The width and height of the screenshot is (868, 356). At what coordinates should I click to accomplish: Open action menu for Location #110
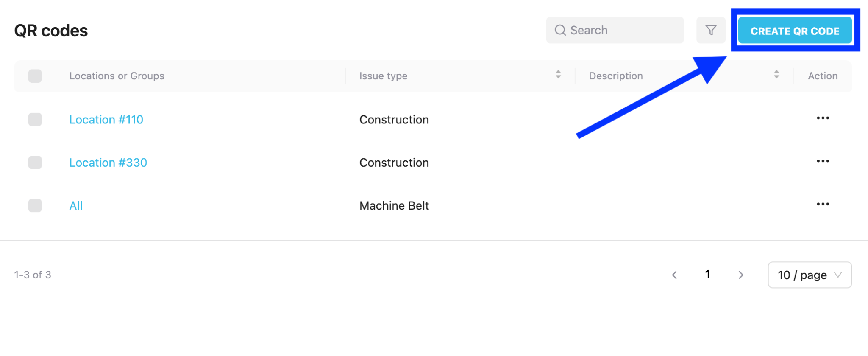coord(823,118)
